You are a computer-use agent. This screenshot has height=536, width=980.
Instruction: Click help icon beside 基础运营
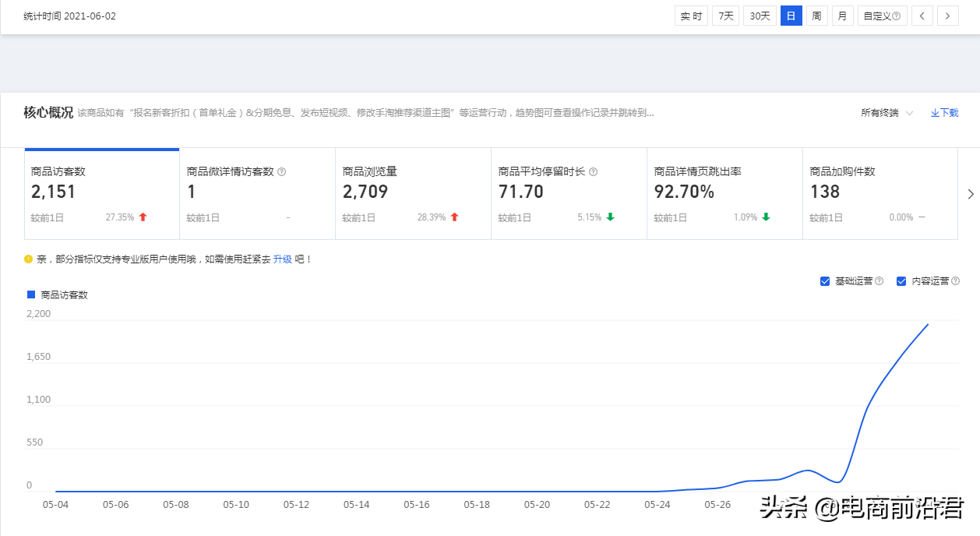coord(880,281)
